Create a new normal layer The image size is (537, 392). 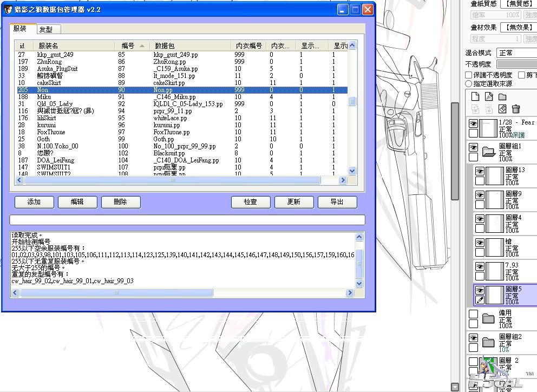[x=475, y=97]
